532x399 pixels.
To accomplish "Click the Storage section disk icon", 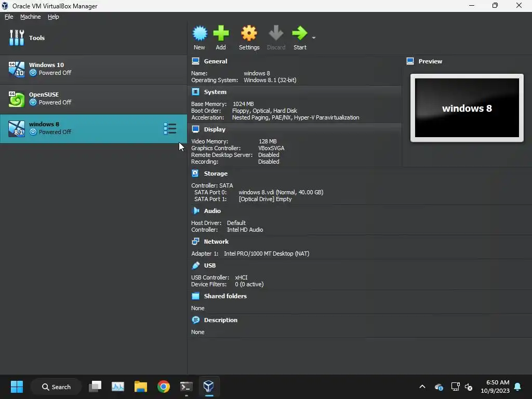I will click(x=195, y=174).
